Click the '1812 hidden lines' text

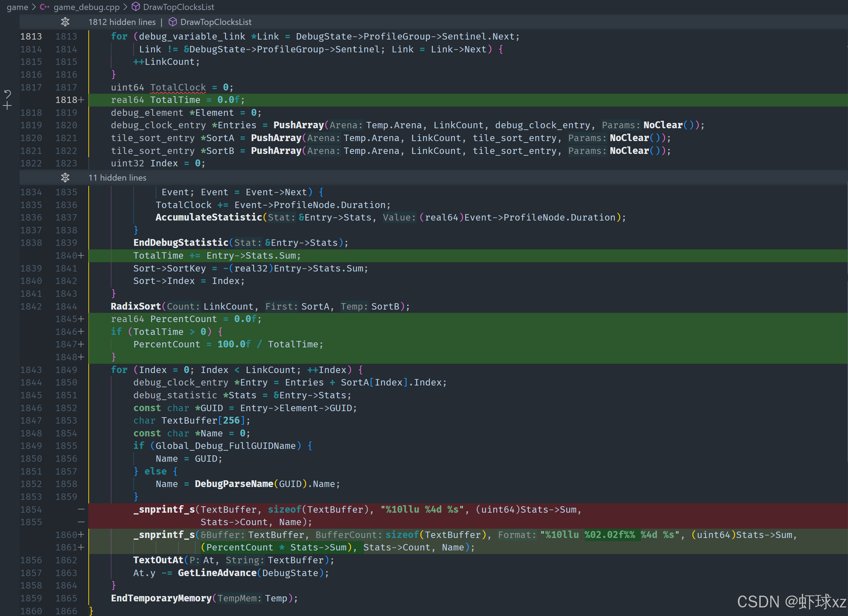click(x=122, y=22)
